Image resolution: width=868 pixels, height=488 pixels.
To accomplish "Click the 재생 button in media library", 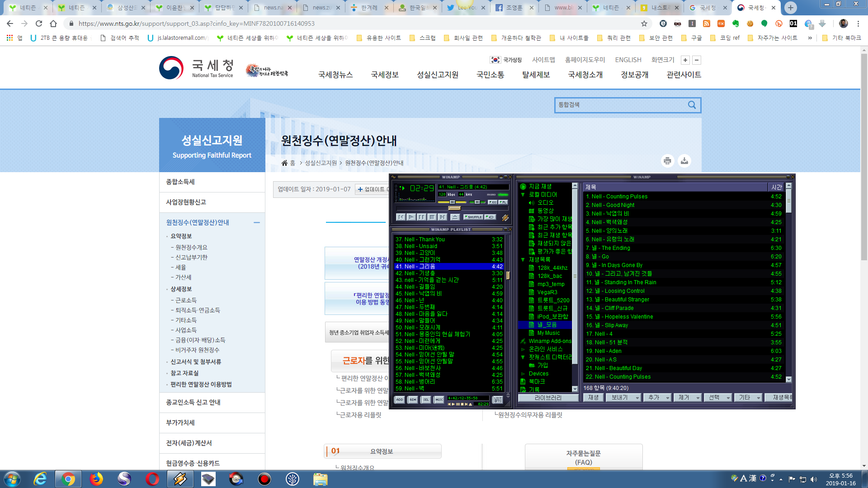I will tap(593, 398).
